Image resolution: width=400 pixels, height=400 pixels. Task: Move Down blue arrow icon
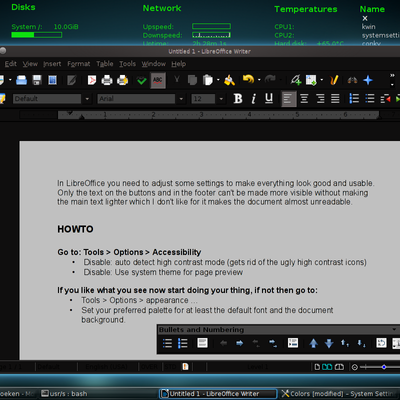[x=329, y=343]
